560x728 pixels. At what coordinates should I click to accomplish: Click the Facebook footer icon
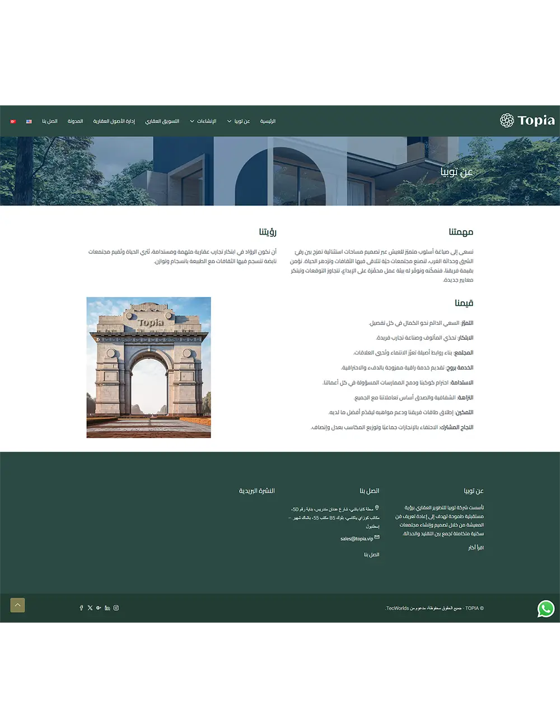tap(81, 608)
